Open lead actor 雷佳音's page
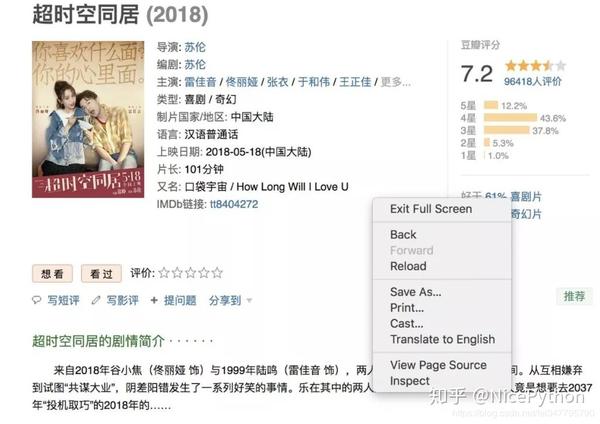The height and width of the screenshot is (424, 600). 200,82
